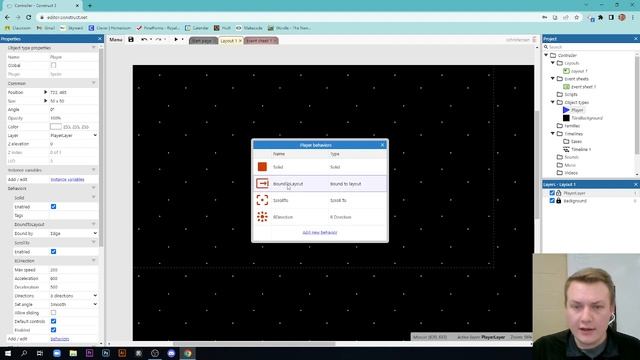This screenshot has height=360, width=640.
Task: Close the Player behaviors dialog
Action: point(382,144)
